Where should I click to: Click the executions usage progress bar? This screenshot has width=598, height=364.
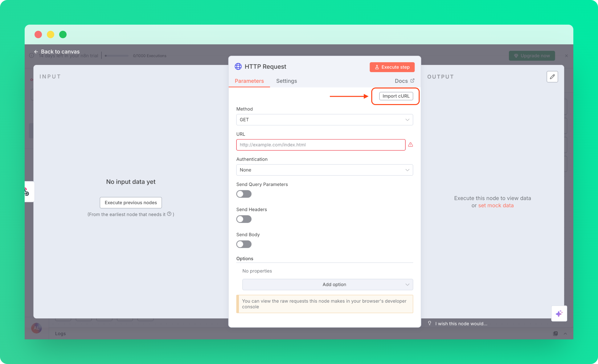coord(117,56)
